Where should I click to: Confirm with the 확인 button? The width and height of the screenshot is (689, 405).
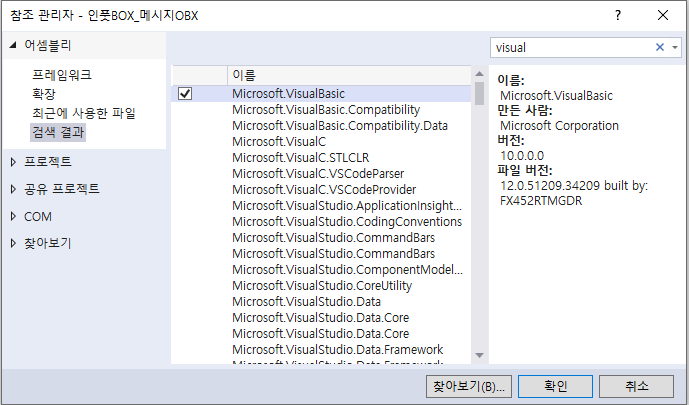point(555,386)
